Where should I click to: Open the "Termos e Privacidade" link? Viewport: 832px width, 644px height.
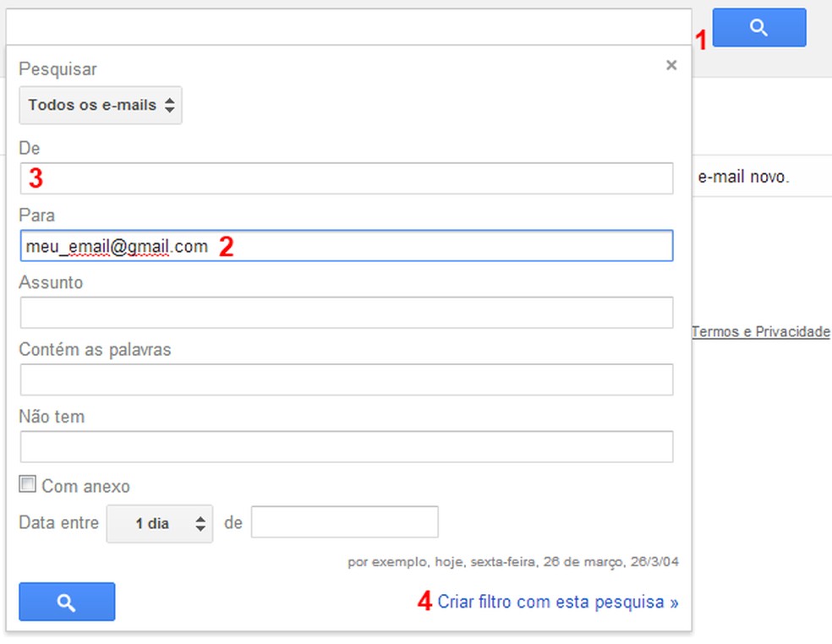pos(760,332)
